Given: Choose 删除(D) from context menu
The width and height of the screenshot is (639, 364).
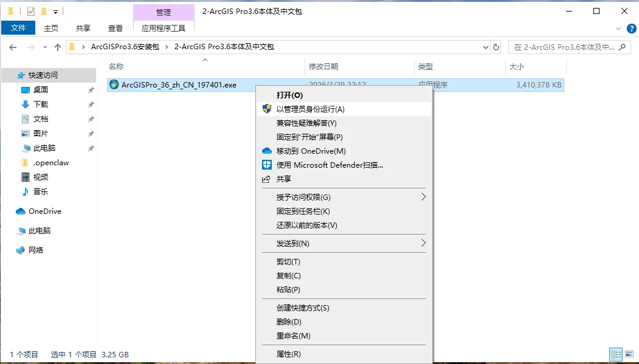Looking at the screenshot, I should coord(344,321).
